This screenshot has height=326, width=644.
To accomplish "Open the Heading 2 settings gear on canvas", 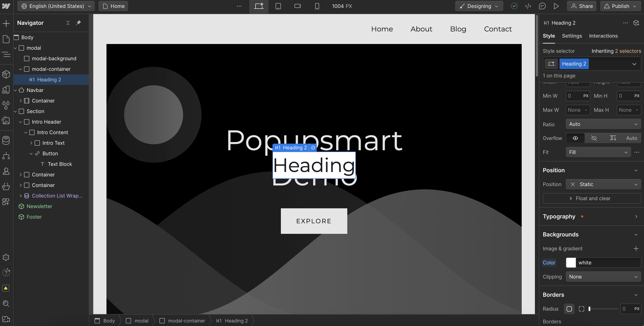I will 313,148.
